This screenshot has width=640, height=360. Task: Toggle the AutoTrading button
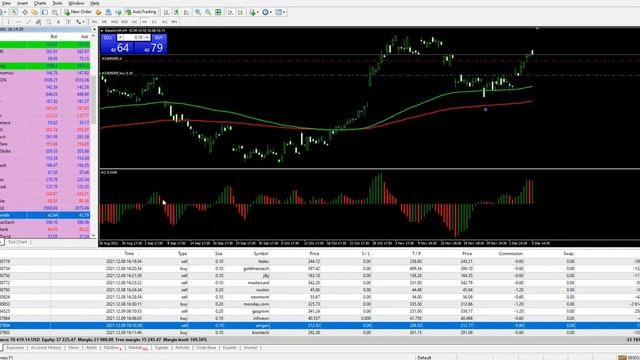click(x=141, y=12)
